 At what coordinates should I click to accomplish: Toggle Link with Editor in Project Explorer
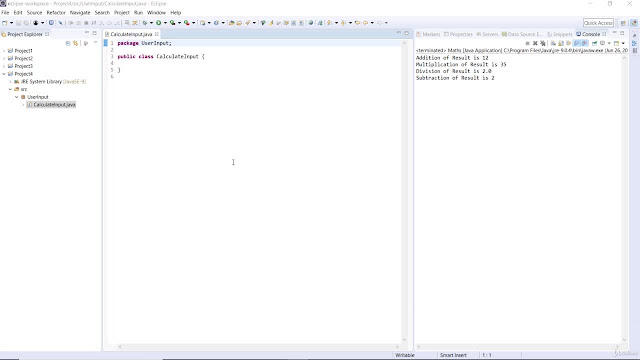click(x=76, y=43)
